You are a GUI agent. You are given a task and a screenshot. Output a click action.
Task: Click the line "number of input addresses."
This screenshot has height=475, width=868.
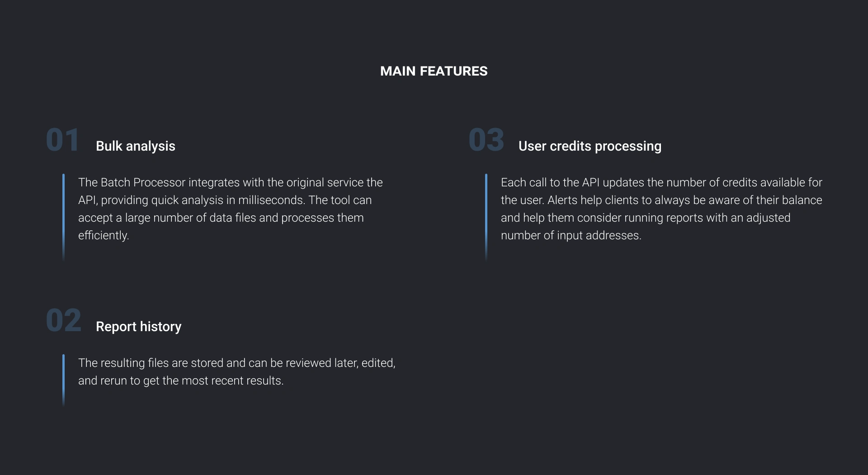pos(571,235)
